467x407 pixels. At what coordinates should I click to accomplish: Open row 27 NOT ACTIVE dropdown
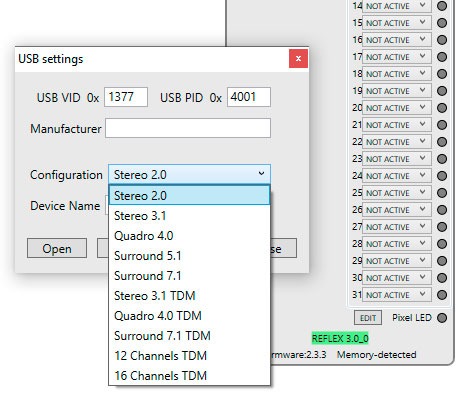[x=397, y=227]
